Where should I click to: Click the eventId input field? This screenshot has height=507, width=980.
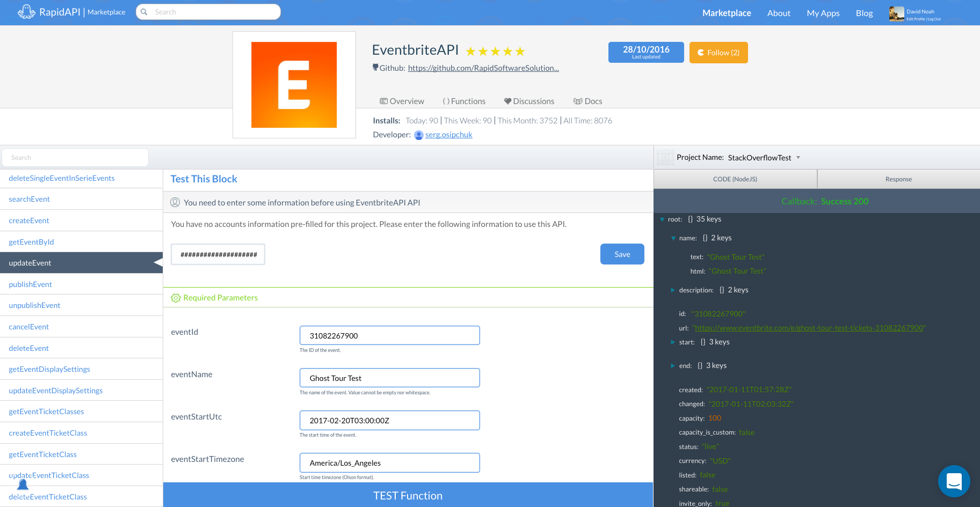click(389, 335)
